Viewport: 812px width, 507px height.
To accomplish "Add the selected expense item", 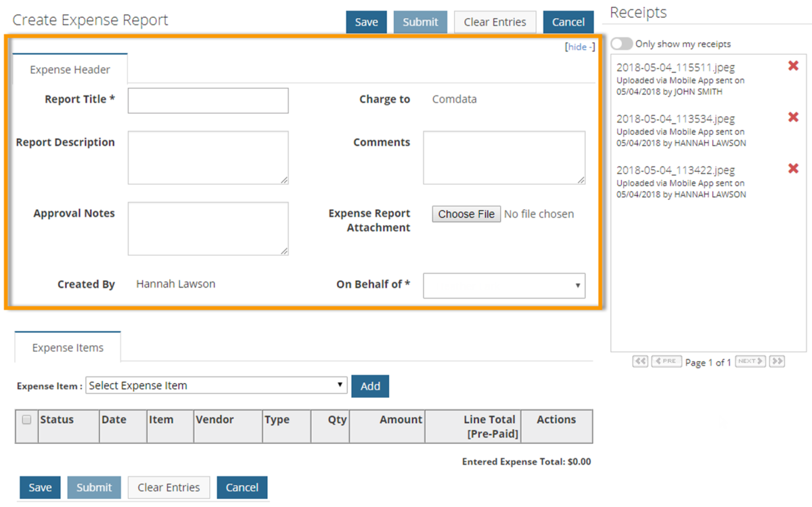I will click(x=370, y=385).
